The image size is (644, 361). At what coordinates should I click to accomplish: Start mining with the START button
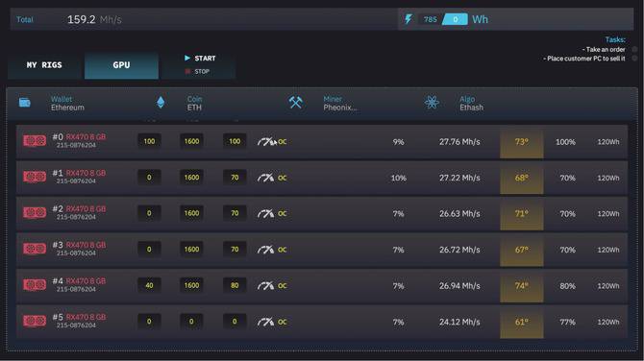coord(200,59)
